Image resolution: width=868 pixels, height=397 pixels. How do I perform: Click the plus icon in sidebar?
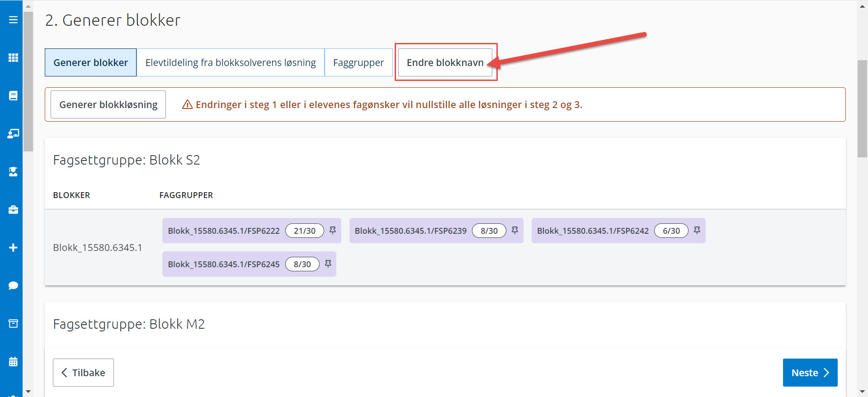13,248
